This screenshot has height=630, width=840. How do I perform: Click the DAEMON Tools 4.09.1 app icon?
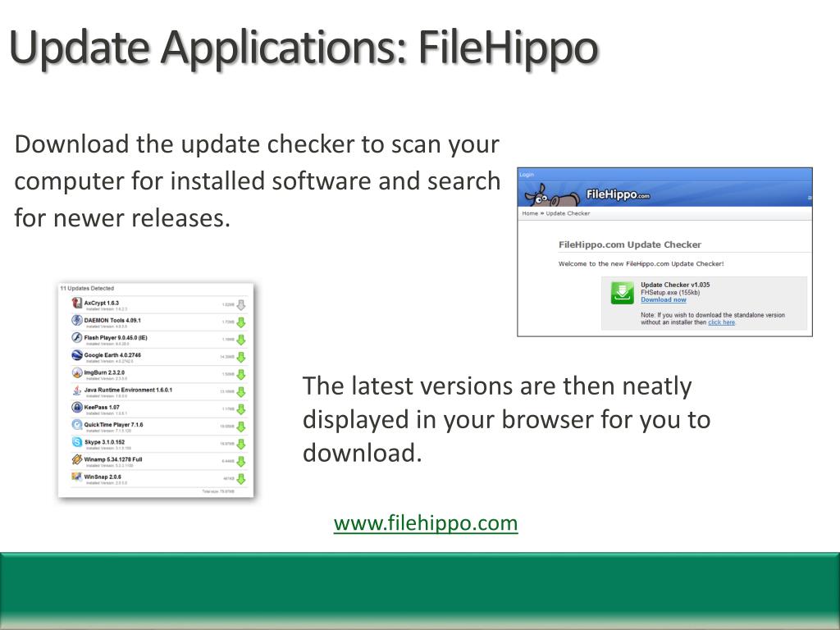coord(76,321)
